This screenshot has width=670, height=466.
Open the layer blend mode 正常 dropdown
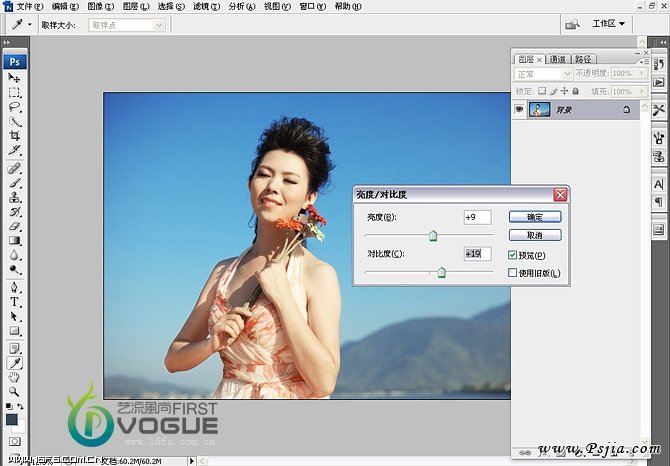tap(543, 74)
